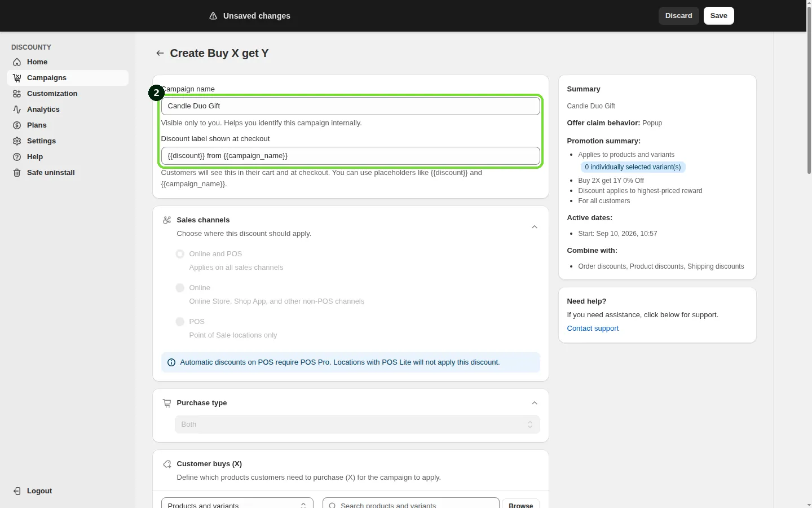Click 'Buy 2X get 1Y 0% Off' text

click(611, 181)
